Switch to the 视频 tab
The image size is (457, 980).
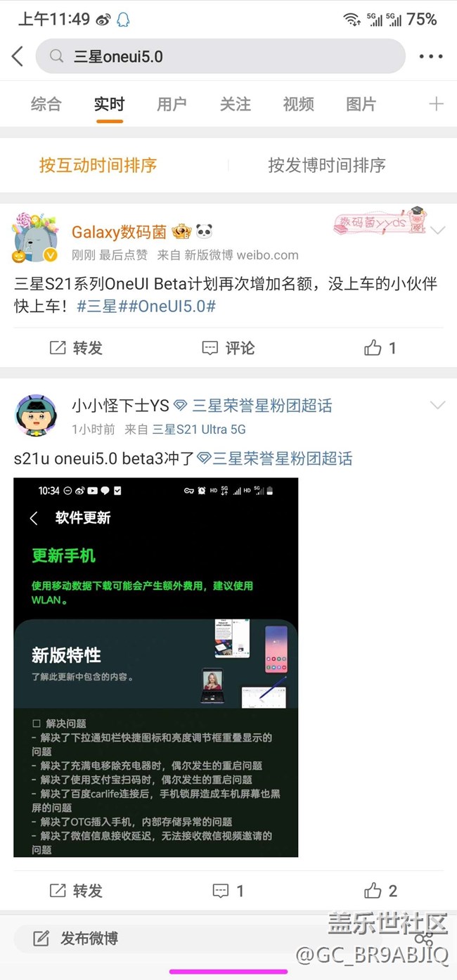298,104
